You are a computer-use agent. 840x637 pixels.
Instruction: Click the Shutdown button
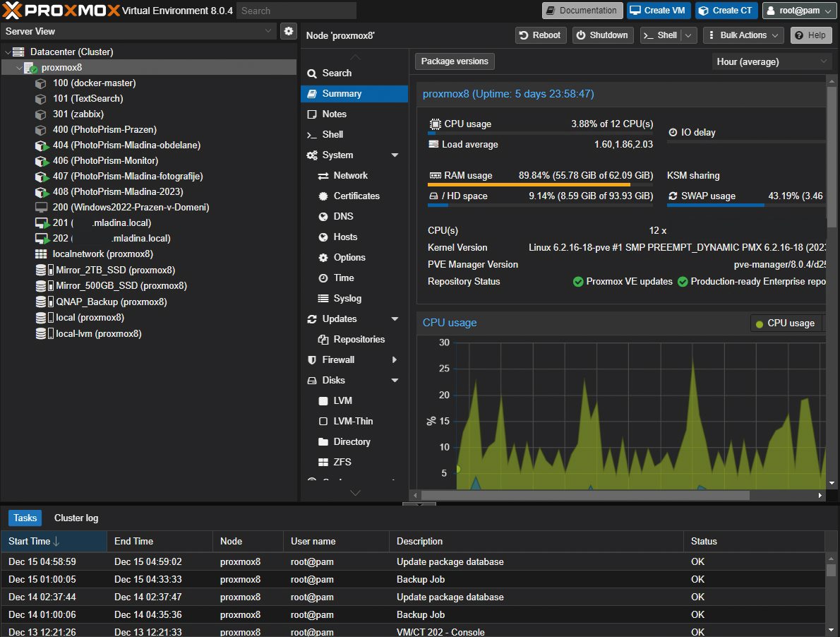[603, 35]
